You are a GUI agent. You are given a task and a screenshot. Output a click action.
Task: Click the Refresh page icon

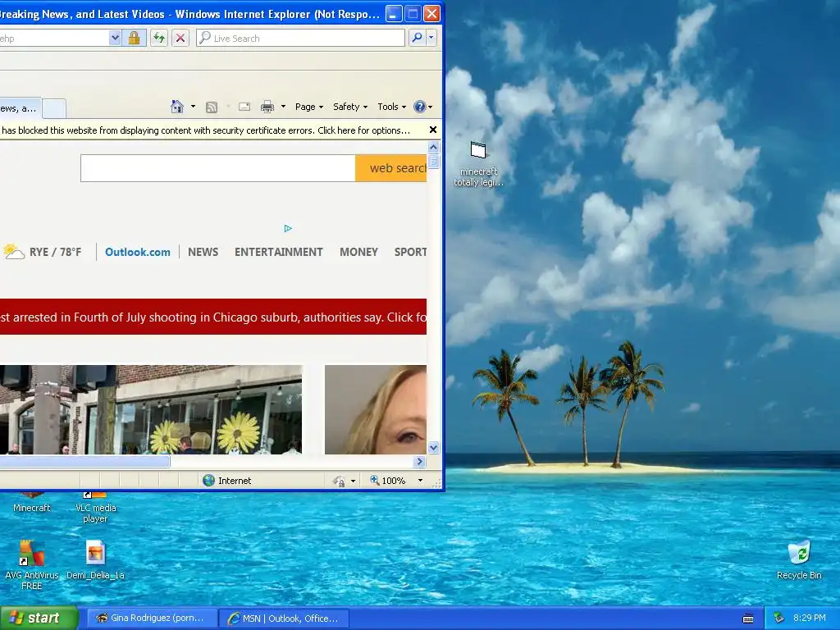click(x=159, y=38)
